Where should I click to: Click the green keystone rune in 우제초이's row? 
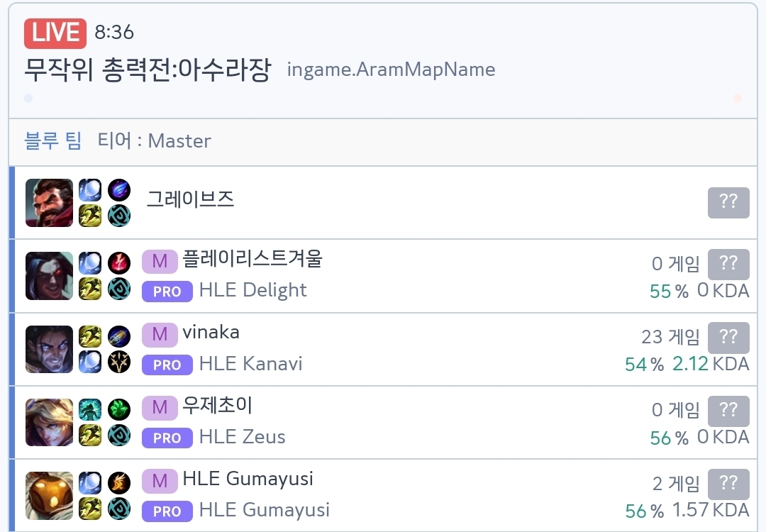(119, 410)
